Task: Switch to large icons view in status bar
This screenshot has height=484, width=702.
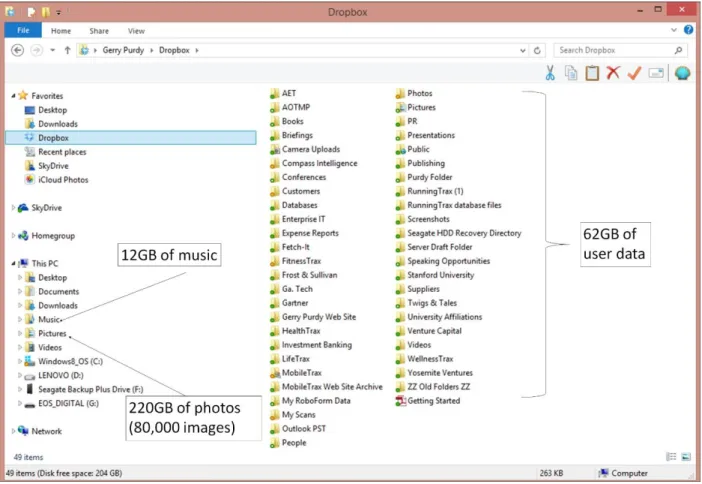Action: click(686, 457)
